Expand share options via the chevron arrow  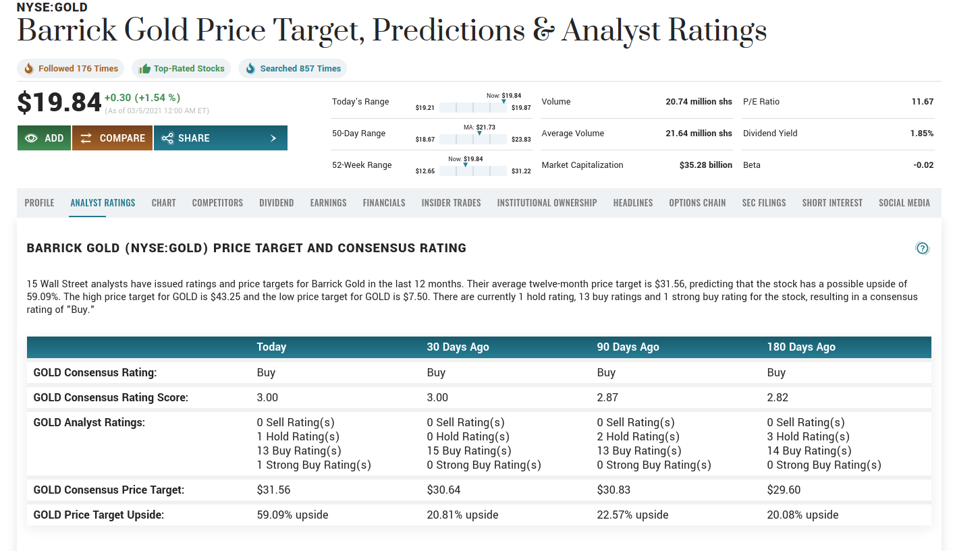274,138
